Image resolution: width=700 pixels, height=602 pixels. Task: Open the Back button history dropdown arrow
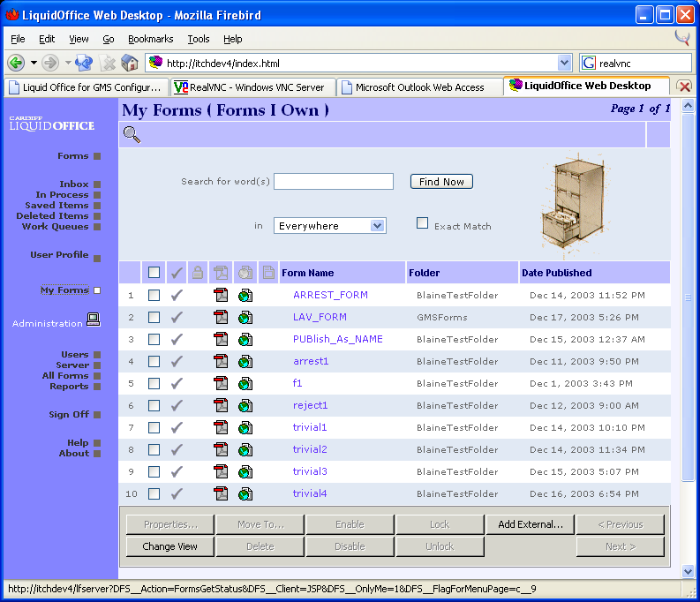point(34,63)
